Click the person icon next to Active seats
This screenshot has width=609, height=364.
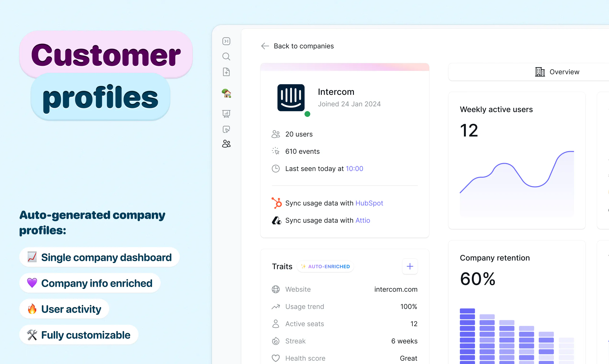click(x=276, y=324)
